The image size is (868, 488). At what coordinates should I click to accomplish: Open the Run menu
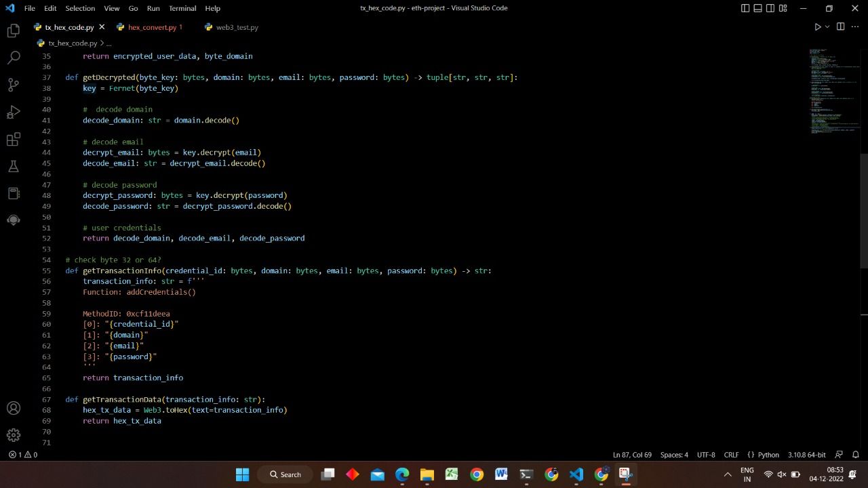[x=153, y=8]
